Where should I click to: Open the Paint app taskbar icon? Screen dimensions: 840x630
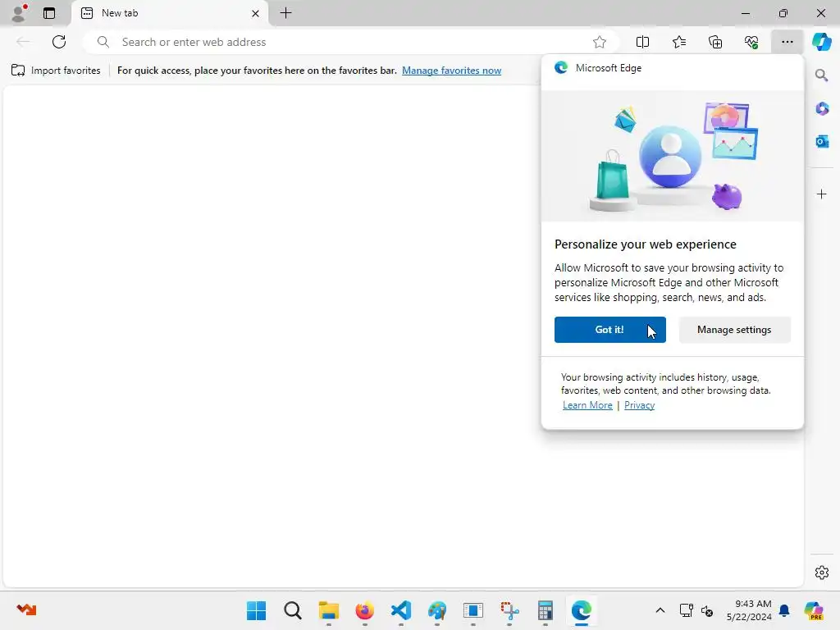click(x=437, y=610)
